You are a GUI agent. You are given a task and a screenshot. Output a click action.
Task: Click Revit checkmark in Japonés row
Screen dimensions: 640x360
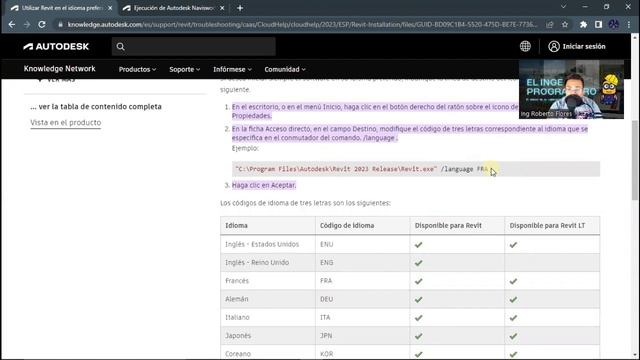click(418, 336)
